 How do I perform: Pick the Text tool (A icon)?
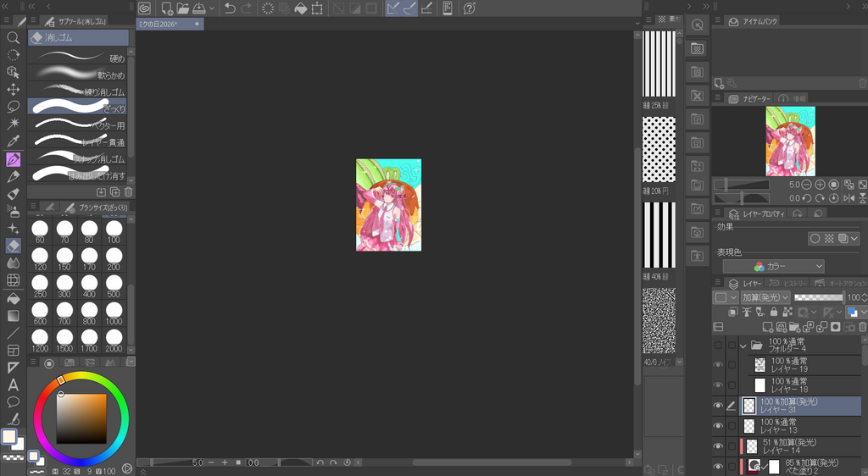[13, 385]
